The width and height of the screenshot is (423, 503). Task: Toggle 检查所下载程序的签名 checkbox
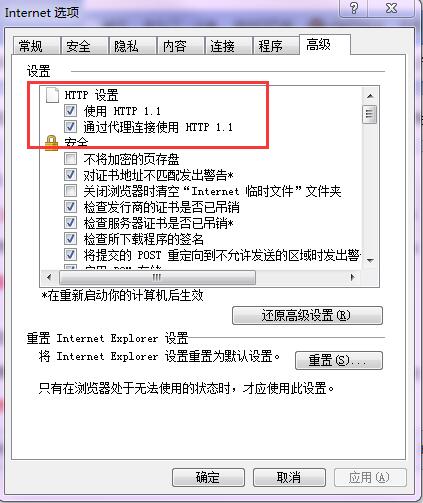(x=70, y=238)
